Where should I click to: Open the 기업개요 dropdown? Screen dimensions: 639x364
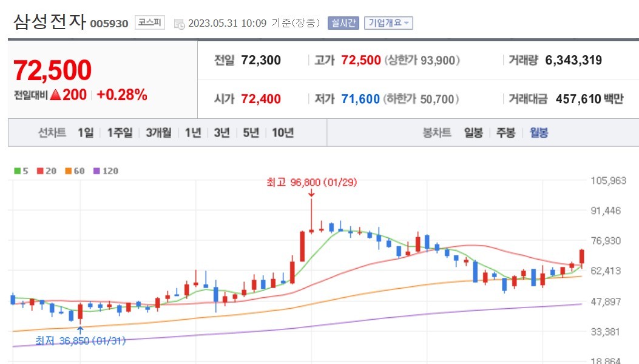click(388, 23)
